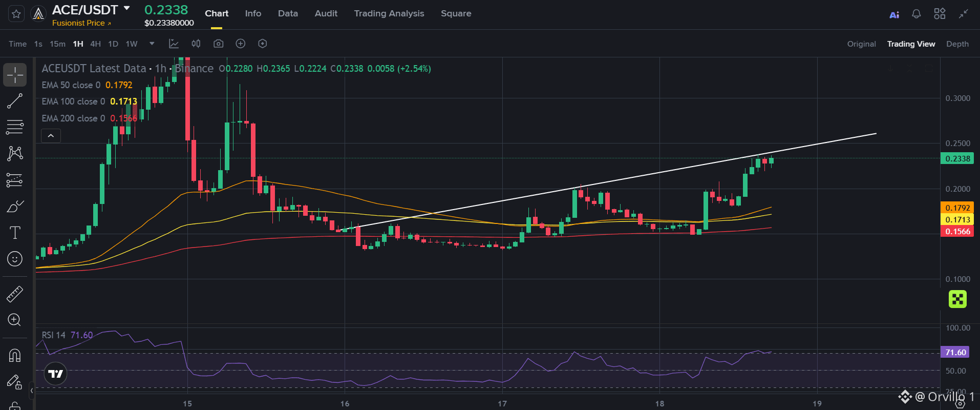Open the layout grid icon

point(940,14)
